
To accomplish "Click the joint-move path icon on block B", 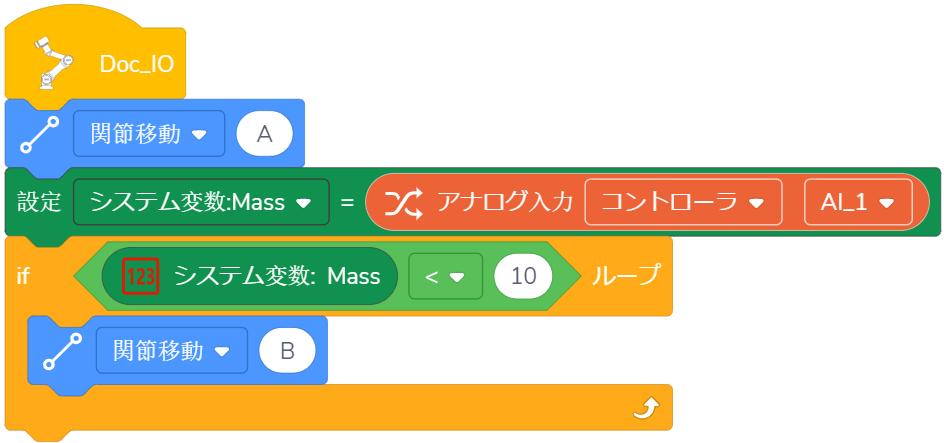I will tap(62, 350).
